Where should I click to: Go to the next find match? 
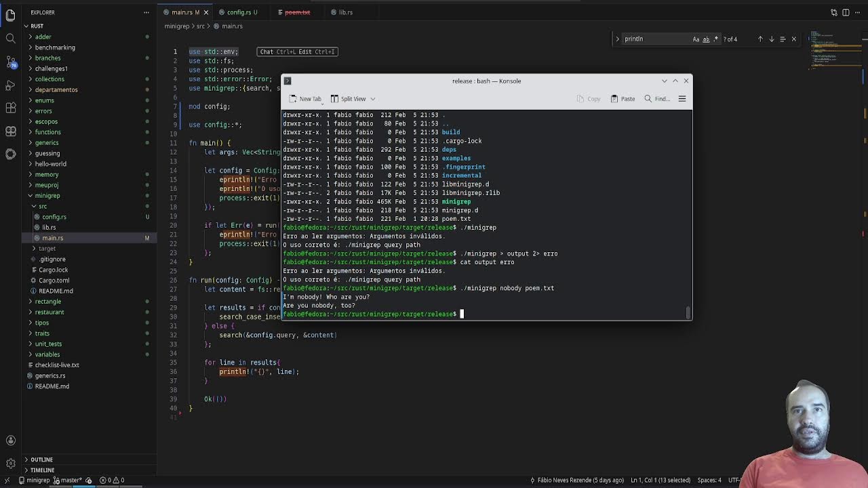[771, 39]
